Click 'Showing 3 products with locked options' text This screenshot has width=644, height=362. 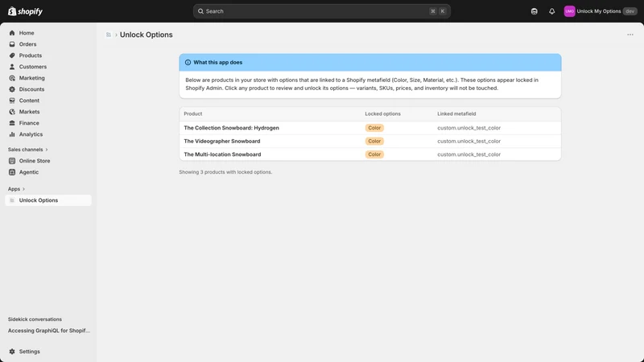click(x=225, y=172)
